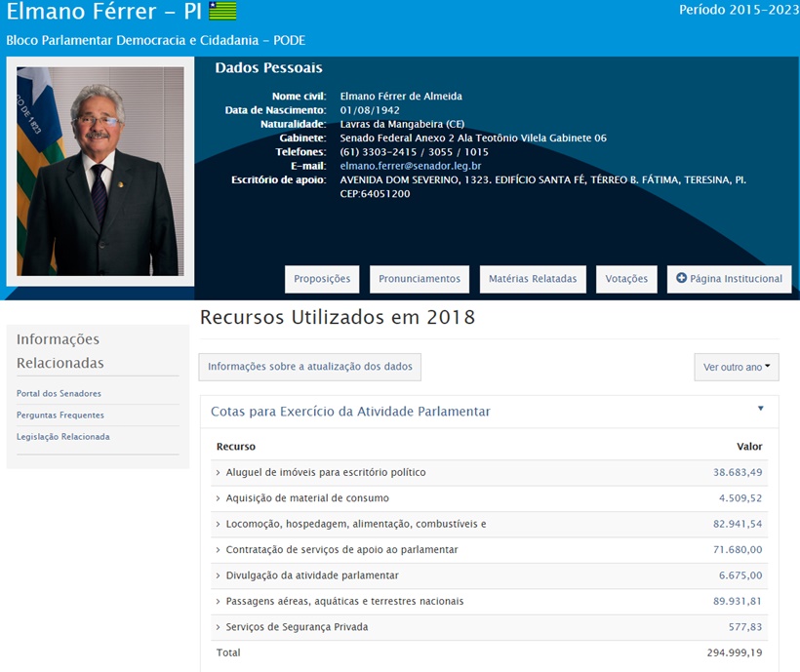The image size is (800, 672).
Task: Click the name Elmano Férrer de Almeida
Action: pyautogui.click(x=401, y=97)
